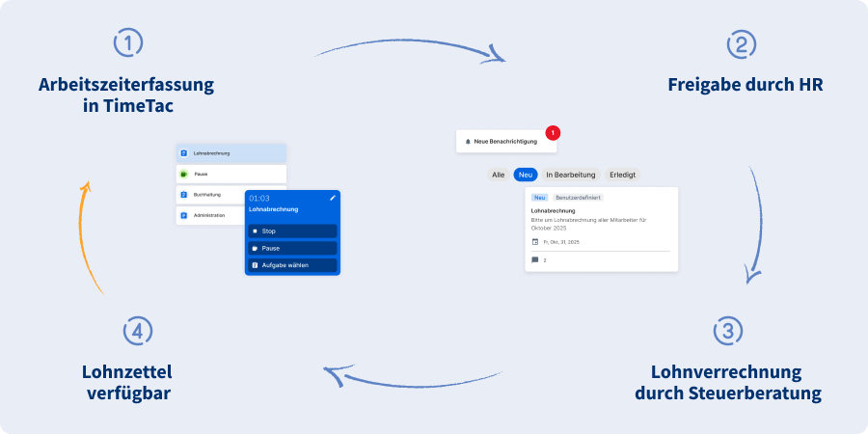Screen dimensions: 868x434
Task: Click the calendar icon on the Lohnabrechnung request card
Action: click(x=534, y=242)
